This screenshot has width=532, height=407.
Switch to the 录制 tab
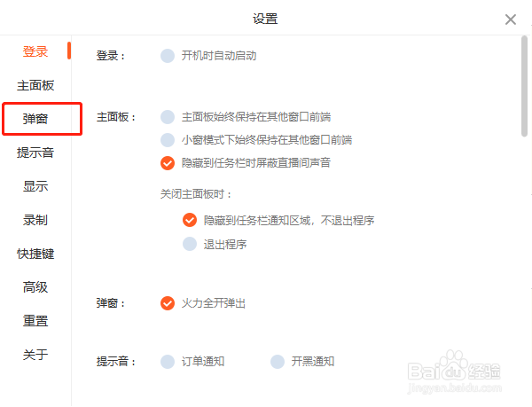pos(35,220)
